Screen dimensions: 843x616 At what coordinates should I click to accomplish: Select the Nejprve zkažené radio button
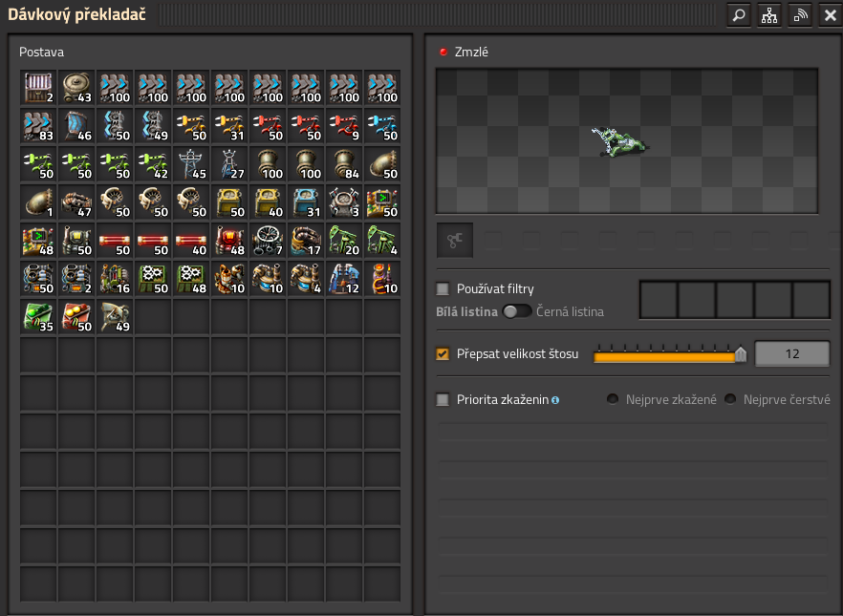(614, 399)
